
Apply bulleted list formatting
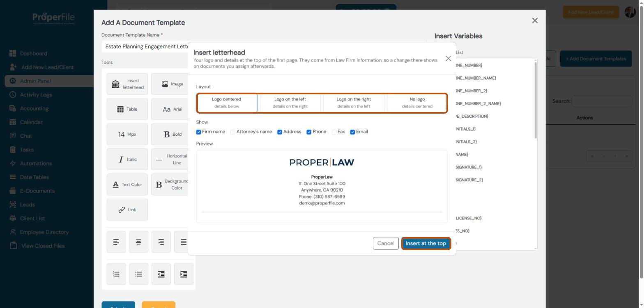139,274
